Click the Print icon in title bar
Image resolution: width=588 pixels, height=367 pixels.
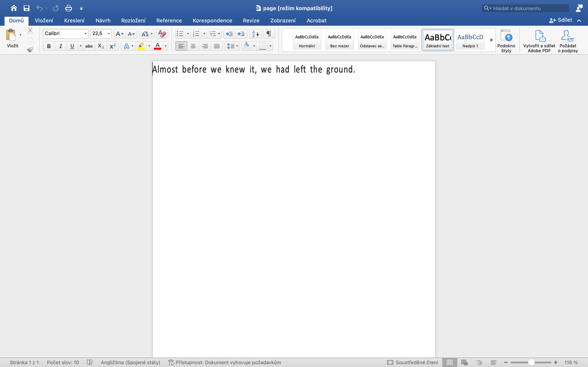69,8
